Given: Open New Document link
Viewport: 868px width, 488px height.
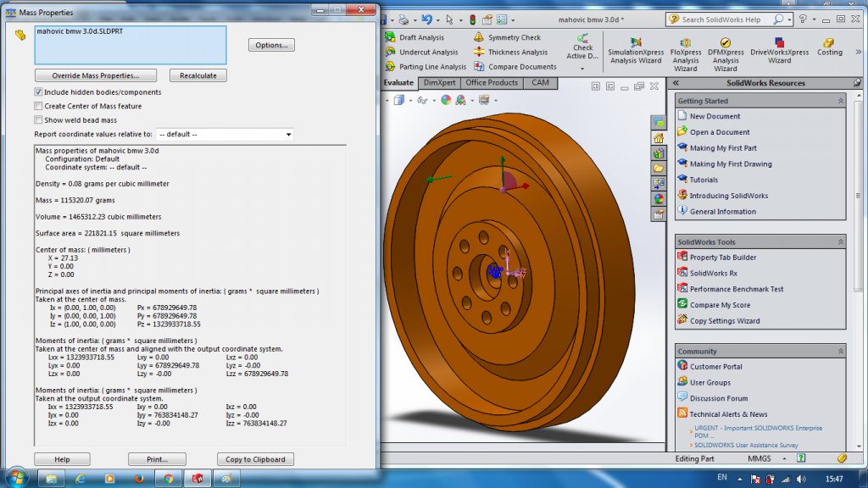Looking at the screenshot, I should coord(715,116).
